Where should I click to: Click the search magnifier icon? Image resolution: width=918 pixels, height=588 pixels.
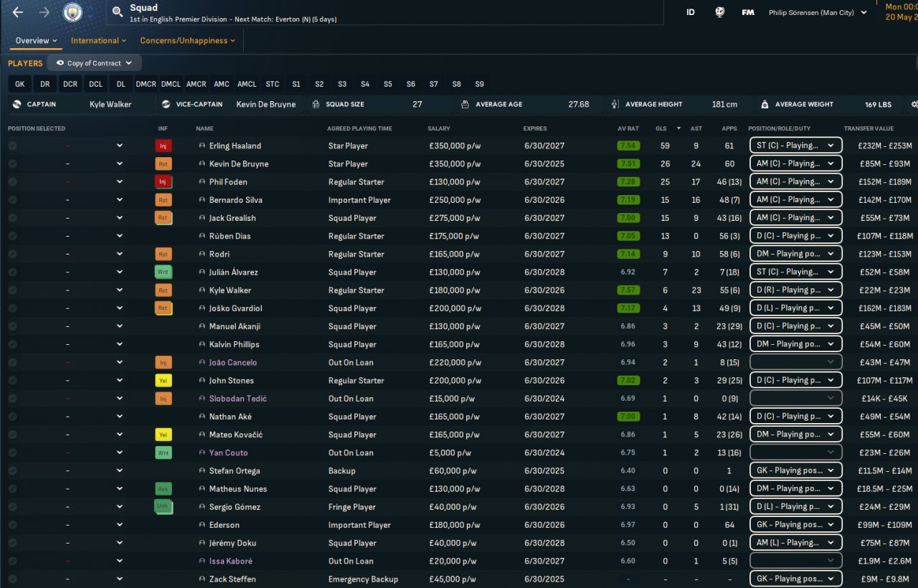pos(118,13)
